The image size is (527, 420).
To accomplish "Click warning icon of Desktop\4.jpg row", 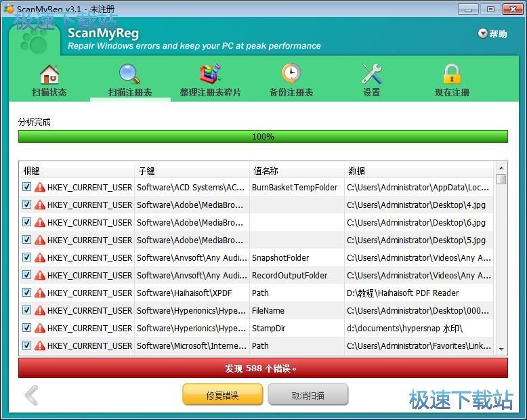I will click(40, 205).
